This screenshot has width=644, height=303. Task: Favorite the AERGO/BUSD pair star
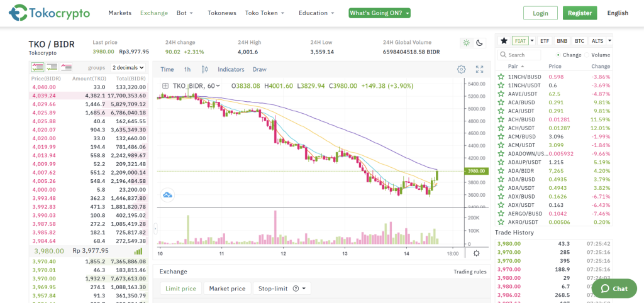coord(501,214)
